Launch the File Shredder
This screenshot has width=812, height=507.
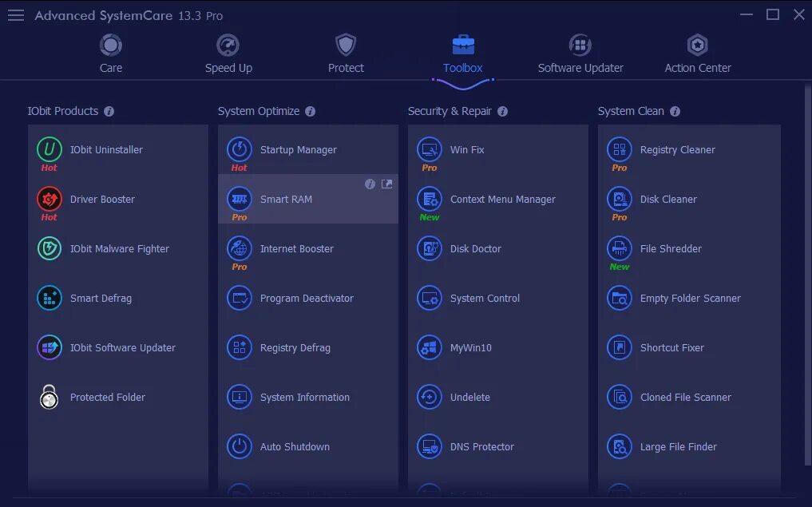coord(671,248)
